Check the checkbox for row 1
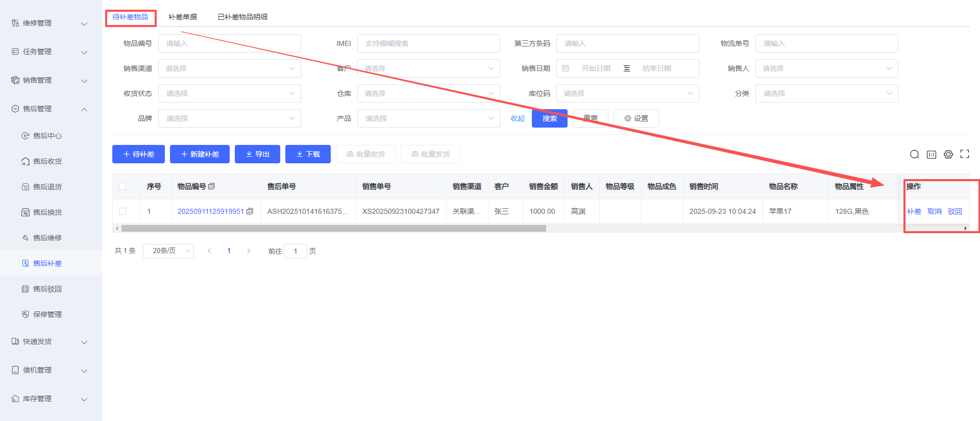This screenshot has width=980, height=421. tap(122, 211)
